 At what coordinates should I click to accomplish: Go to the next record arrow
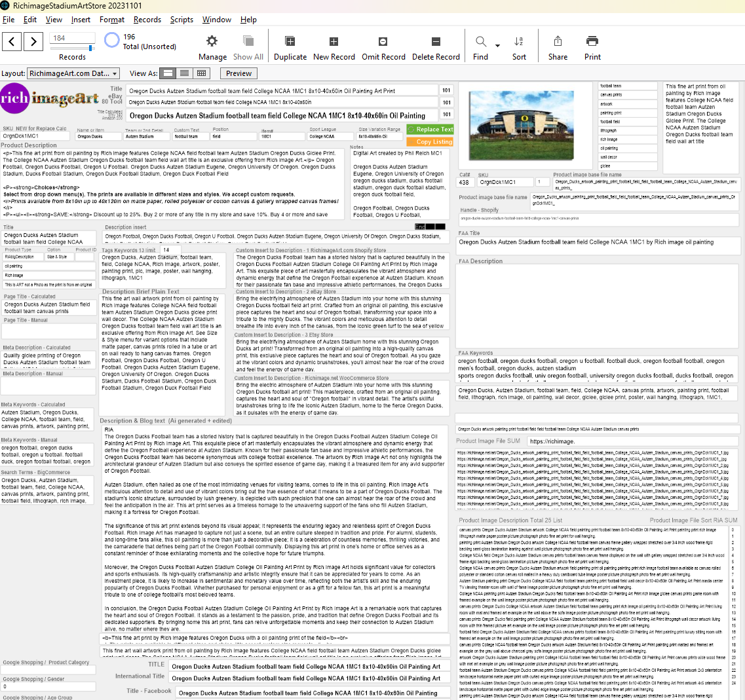coord(33,42)
